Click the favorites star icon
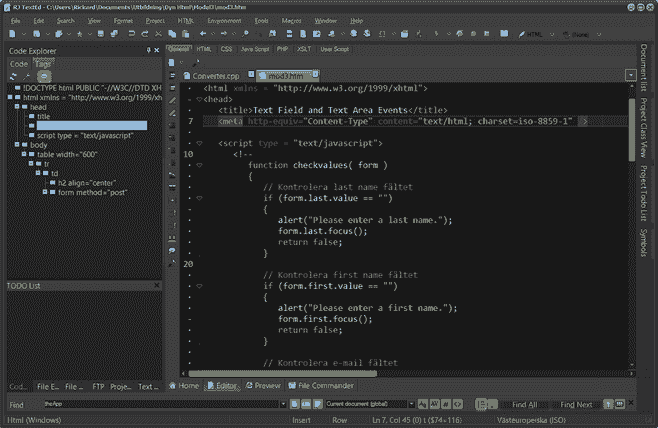 click(x=79, y=34)
